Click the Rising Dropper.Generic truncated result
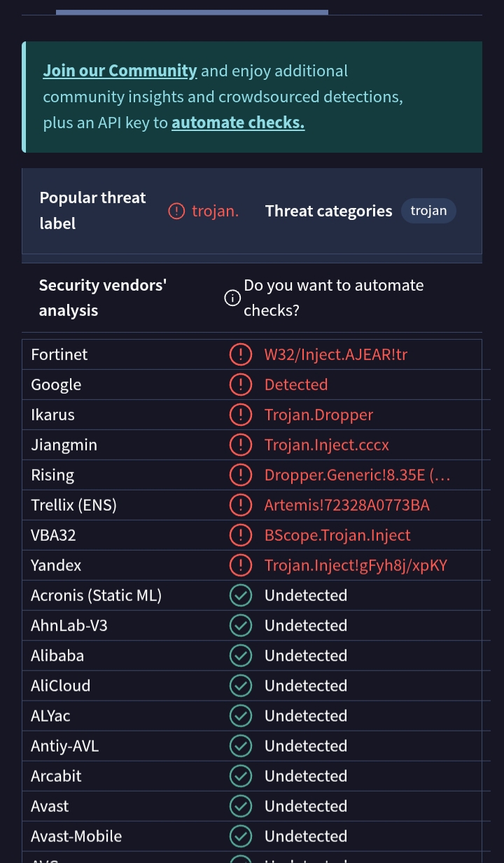This screenshot has width=504, height=863. pyautogui.click(x=357, y=475)
